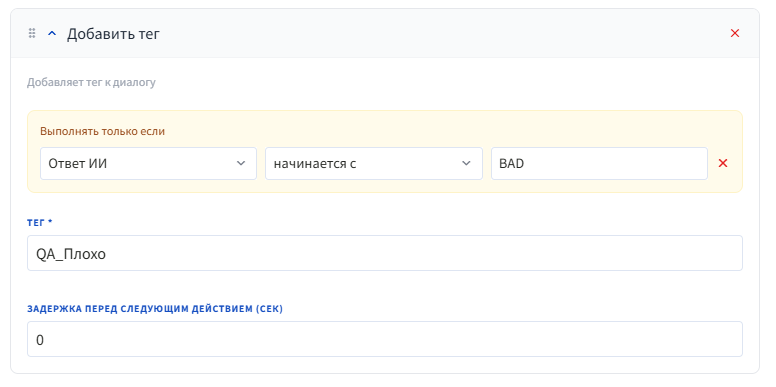Click the delay field showing 0
This screenshot has width=776, height=387.
coord(385,339)
